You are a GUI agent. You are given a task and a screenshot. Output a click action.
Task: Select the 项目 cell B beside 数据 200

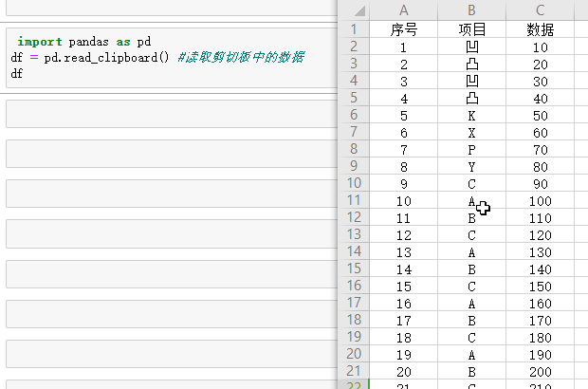pyautogui.click(x=471, y=371)
